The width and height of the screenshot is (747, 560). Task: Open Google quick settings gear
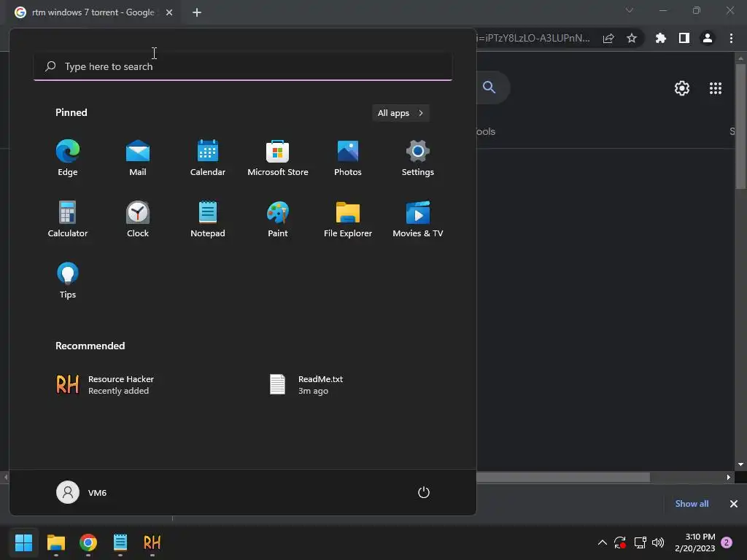tap(682, 88)
